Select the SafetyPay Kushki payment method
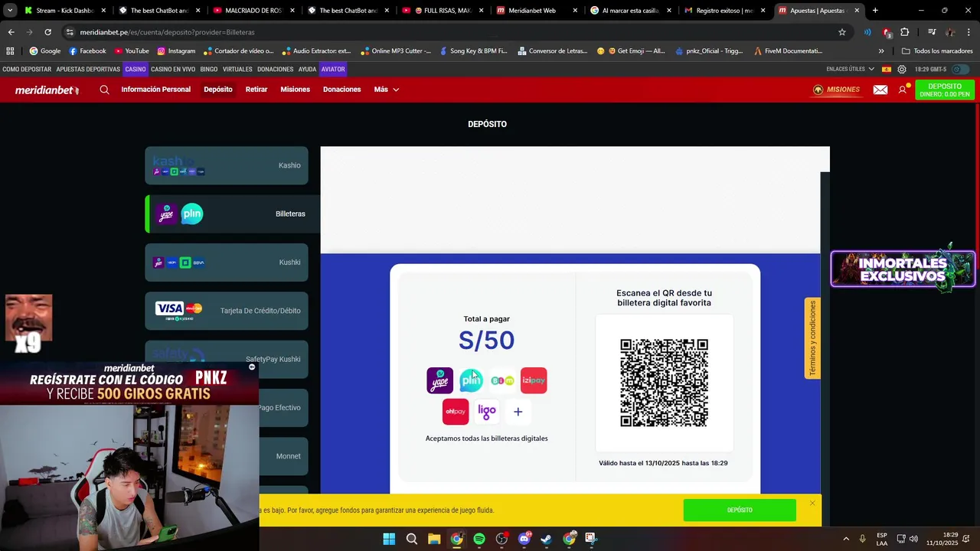Viewport: 980px width, 551px height. click(227, 359)
